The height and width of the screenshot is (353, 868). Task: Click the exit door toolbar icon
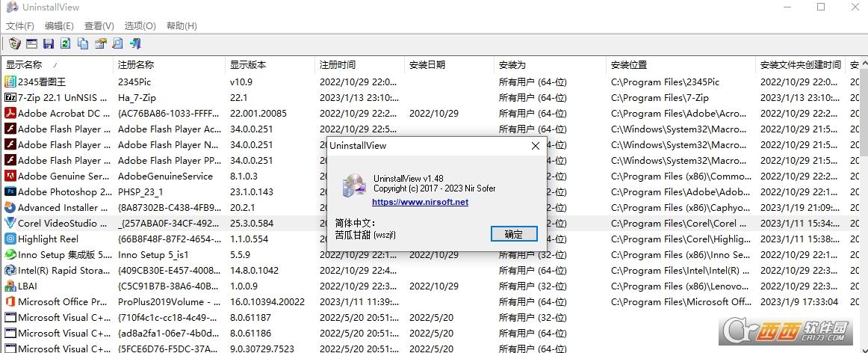pyautogui.click(x=135, y=44)
